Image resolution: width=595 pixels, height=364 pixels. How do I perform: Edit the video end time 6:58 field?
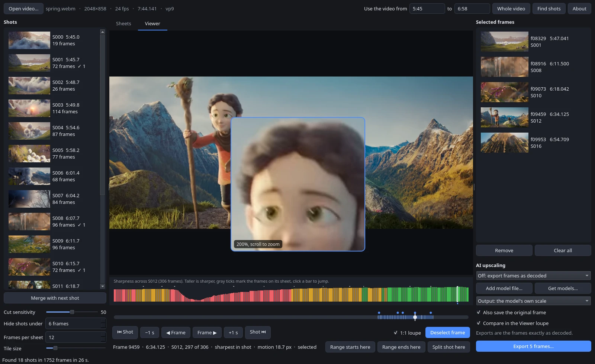coord(472,9)
